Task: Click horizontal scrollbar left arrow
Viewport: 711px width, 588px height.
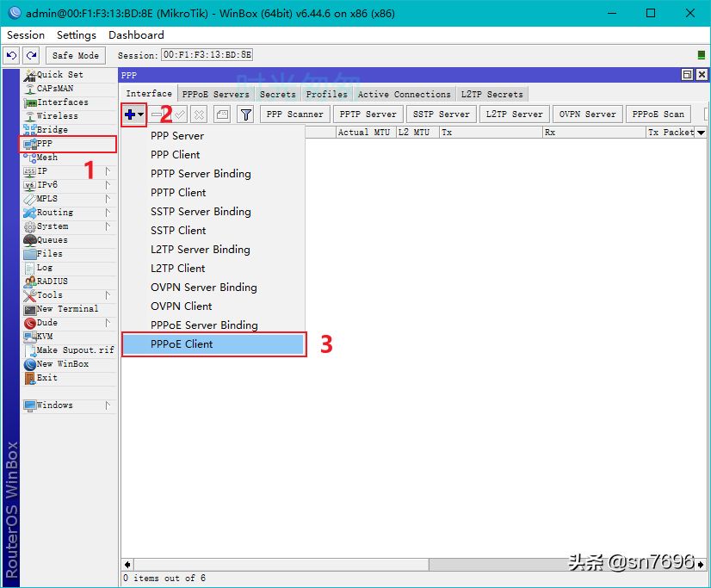Action: pyautogui.click(x=127, y=565)
